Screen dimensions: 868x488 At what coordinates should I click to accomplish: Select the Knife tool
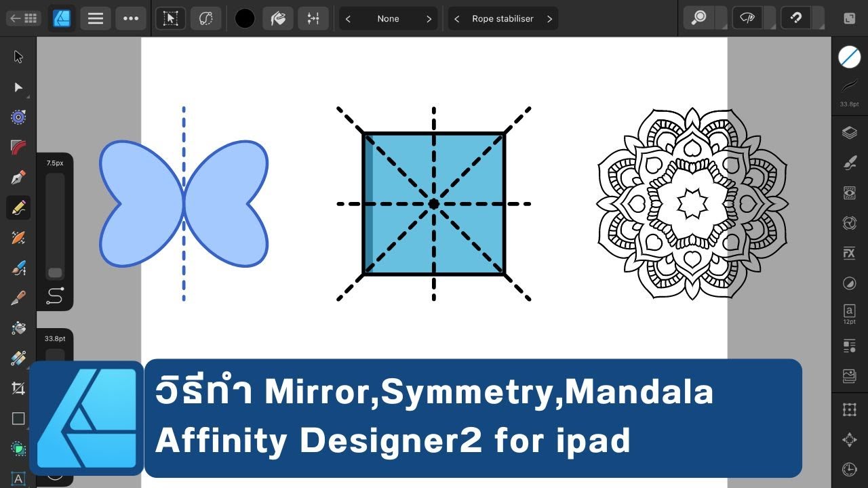pos(18,298)
